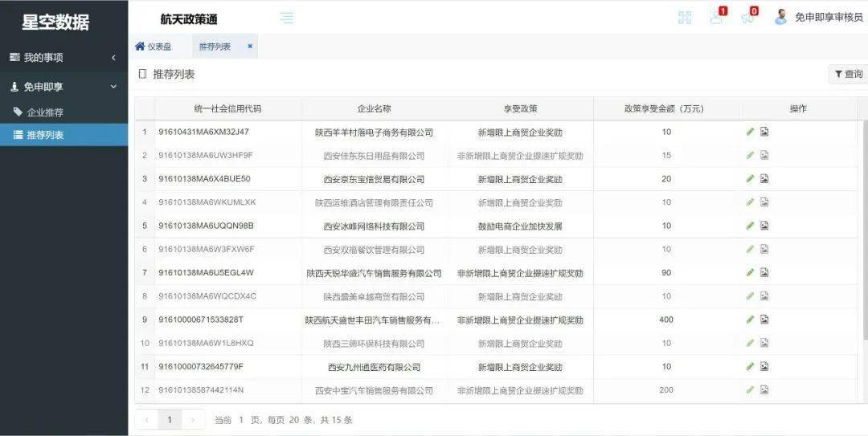Go to page 1 in pagination
The height and width of the screenshot is (436, 868).
(x=170, y=420)
